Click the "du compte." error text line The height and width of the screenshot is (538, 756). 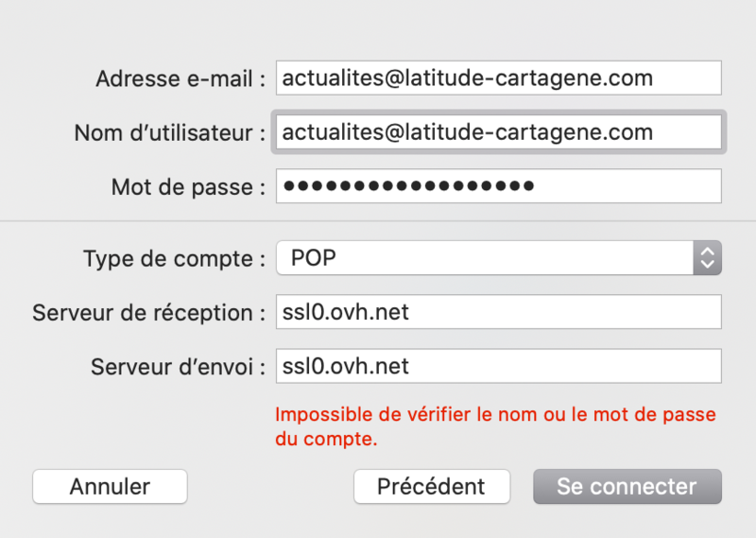click(x=326, y=439)
